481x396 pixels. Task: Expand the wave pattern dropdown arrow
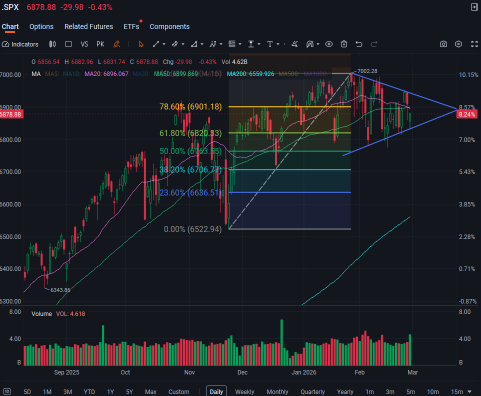click(221, 44)
